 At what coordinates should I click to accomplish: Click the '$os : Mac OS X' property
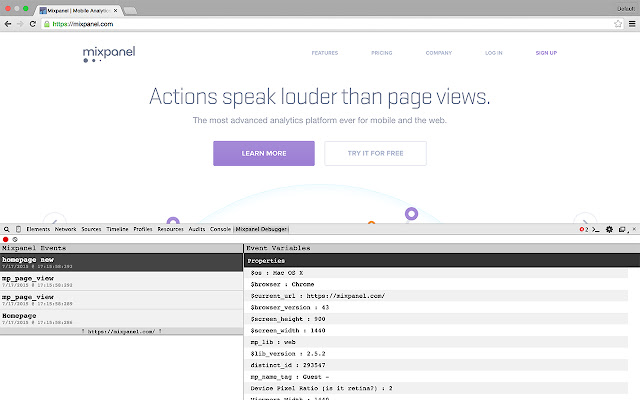[x=437, y=273]
